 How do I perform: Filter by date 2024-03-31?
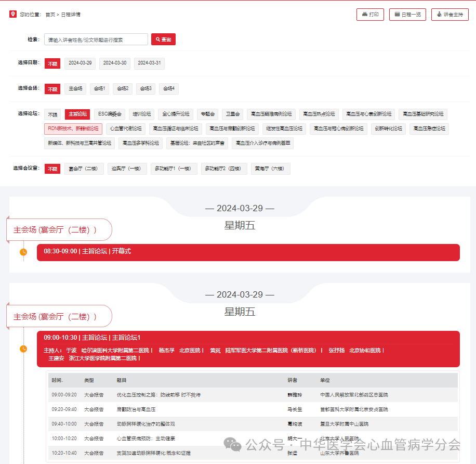149,63
